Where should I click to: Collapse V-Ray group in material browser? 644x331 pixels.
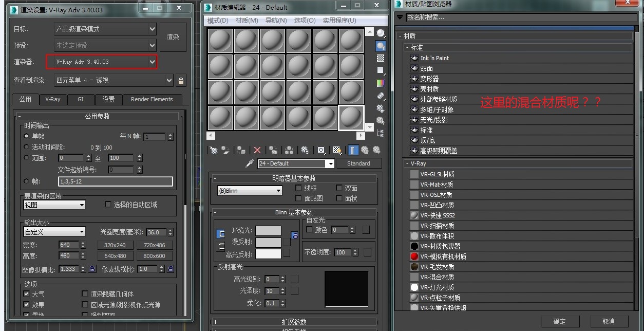coord(519,163)
